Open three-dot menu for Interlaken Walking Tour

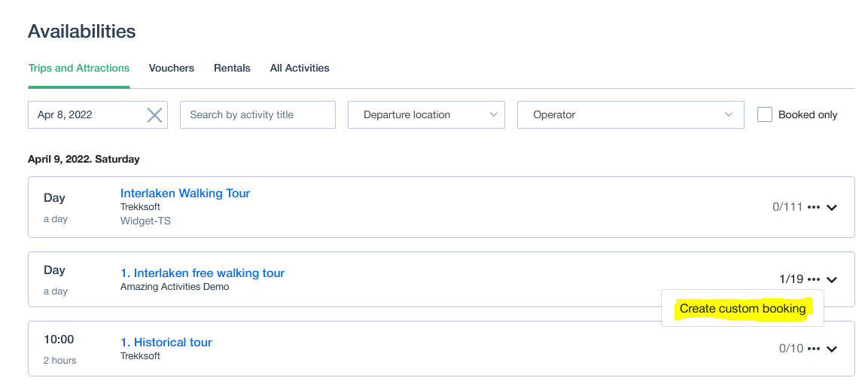(813, 208)
